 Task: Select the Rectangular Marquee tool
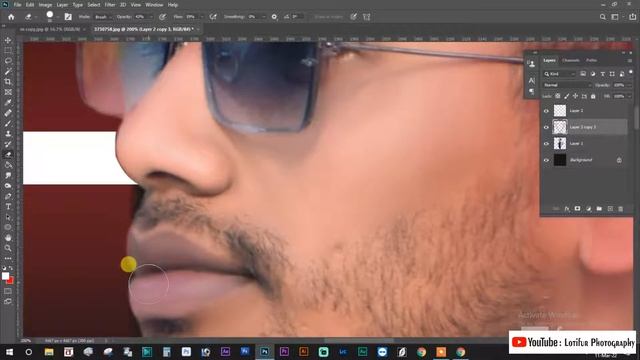8,50
